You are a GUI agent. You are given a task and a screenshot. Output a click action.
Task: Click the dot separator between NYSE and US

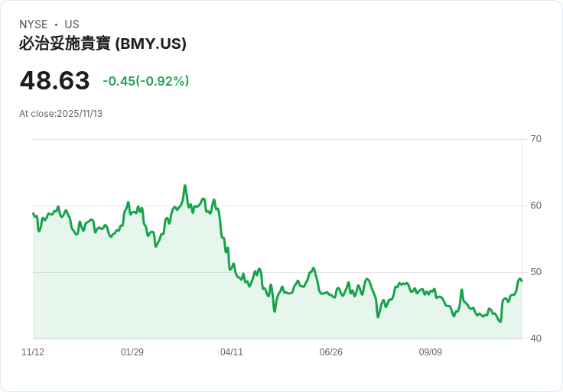[x=56, y=24]
